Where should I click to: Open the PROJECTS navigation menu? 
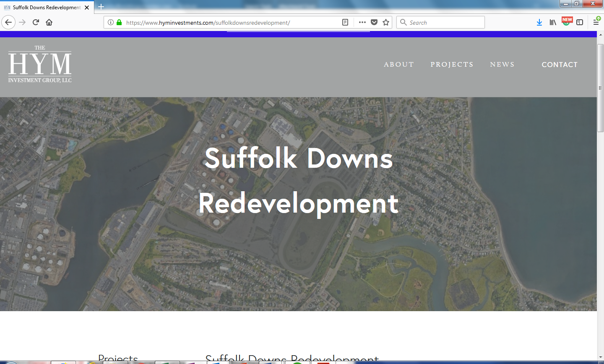click(452, 65)
